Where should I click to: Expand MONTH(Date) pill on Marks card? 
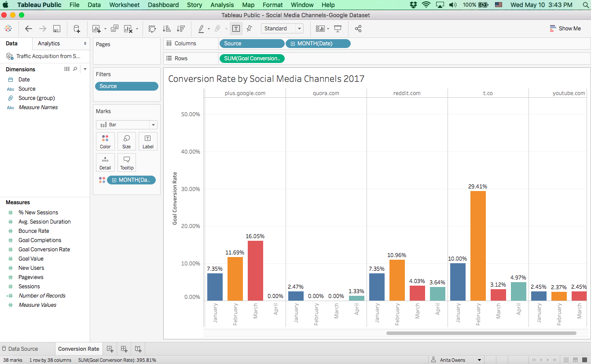click(114, 180)
